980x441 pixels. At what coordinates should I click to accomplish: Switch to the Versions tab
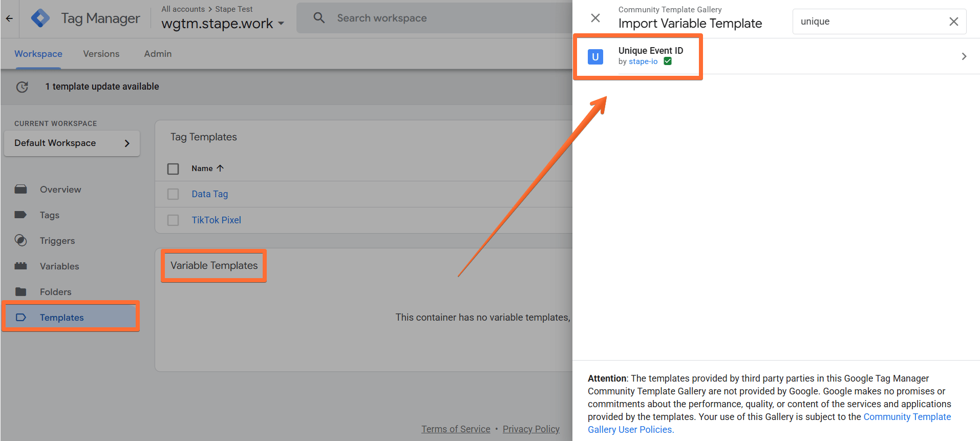pyautogui.click(x=101, y=54)
